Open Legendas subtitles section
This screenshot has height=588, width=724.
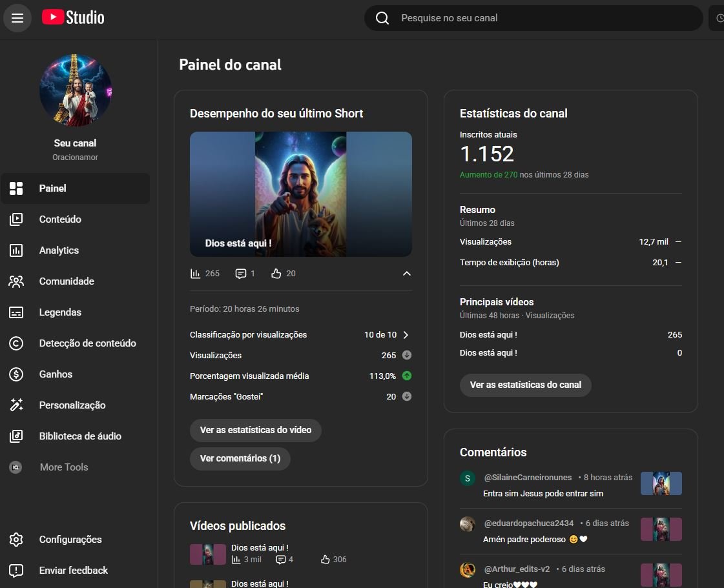pyautogui.click(x=60, y=312)
